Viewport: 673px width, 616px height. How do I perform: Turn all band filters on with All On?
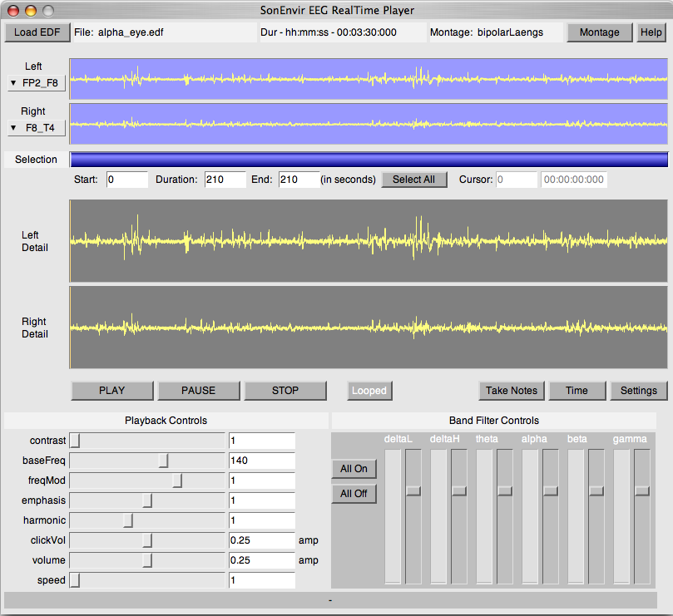pos(354,469)
